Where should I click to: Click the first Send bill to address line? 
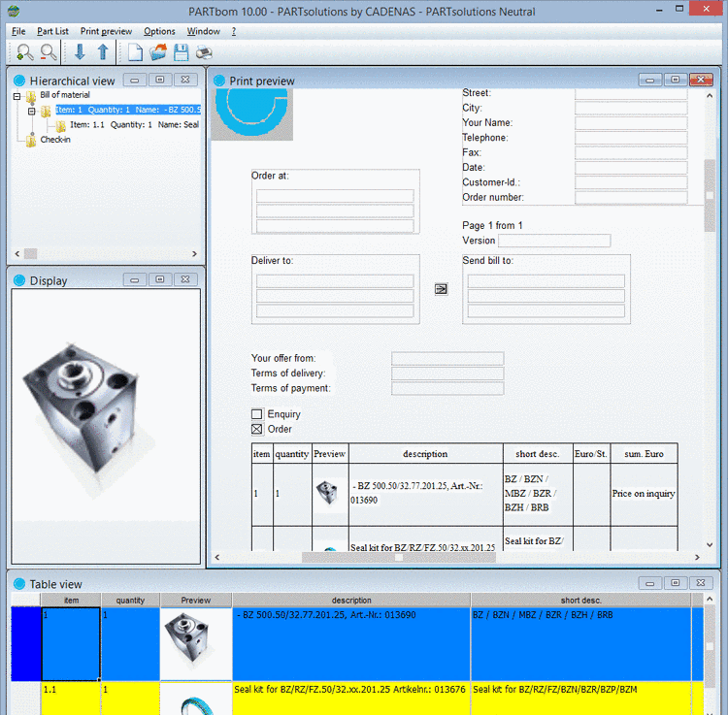click(546, 280)
